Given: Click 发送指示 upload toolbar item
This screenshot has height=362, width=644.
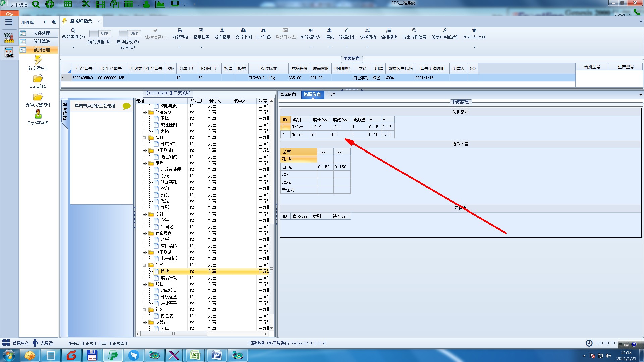Looking at the screenshot, I should pyautogui.click(x=222, y=34).
